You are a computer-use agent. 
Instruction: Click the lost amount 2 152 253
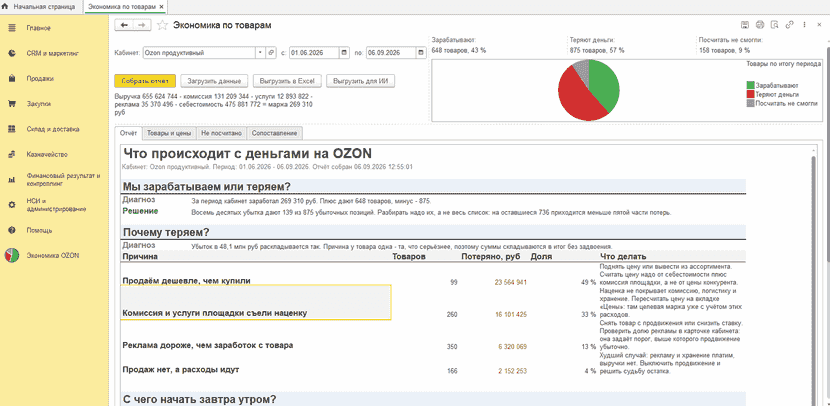(512, 371)
